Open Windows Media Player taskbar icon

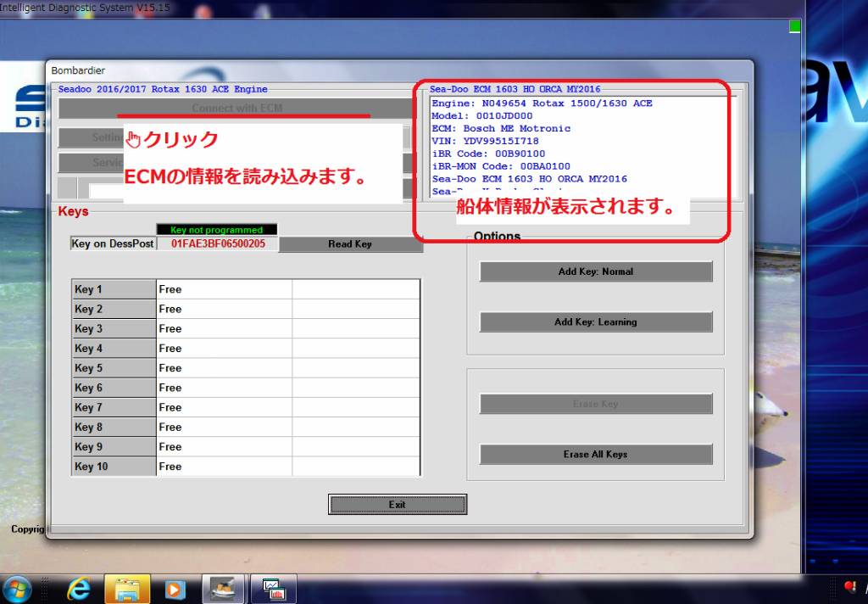point(175,589)
